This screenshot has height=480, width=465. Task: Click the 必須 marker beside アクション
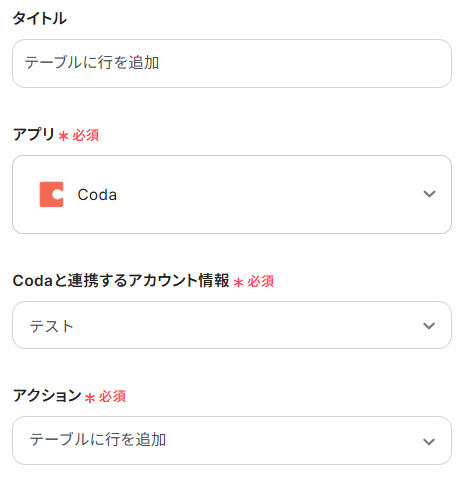point(112,397)
